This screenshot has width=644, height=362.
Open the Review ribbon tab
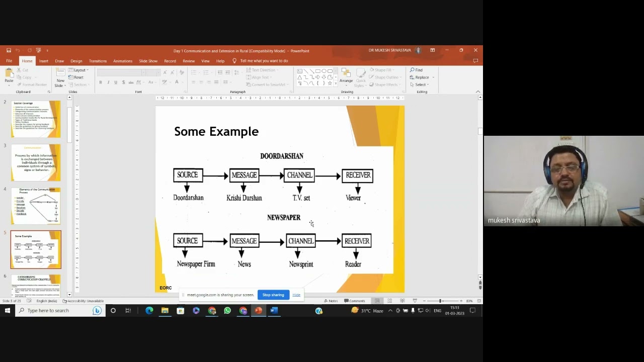tap(189, 61)
